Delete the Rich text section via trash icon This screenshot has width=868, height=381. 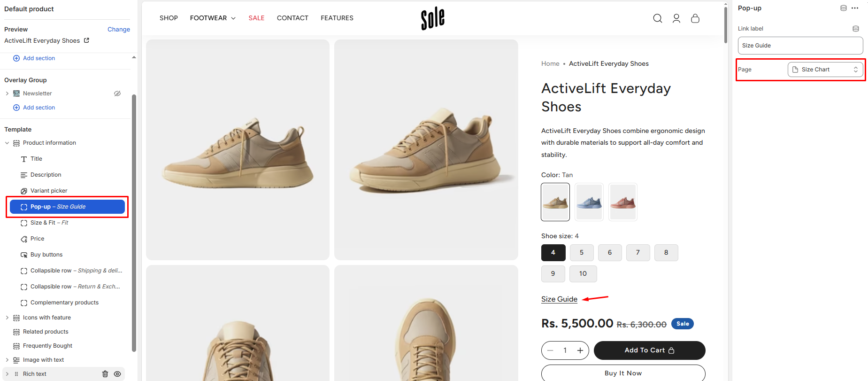[x=105, y=374]
